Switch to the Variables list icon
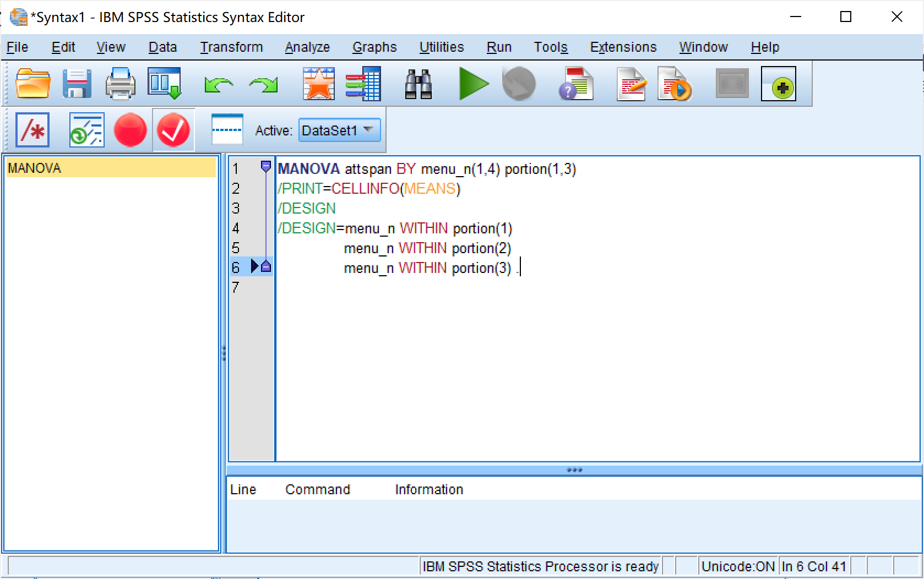Image resolution: width=924 pixels, height=579 pixels. 364,84
